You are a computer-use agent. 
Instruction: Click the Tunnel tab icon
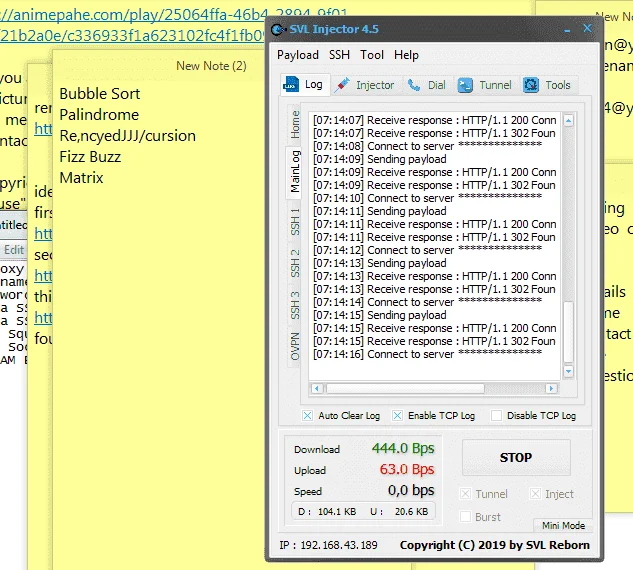(x=465, y=85)
